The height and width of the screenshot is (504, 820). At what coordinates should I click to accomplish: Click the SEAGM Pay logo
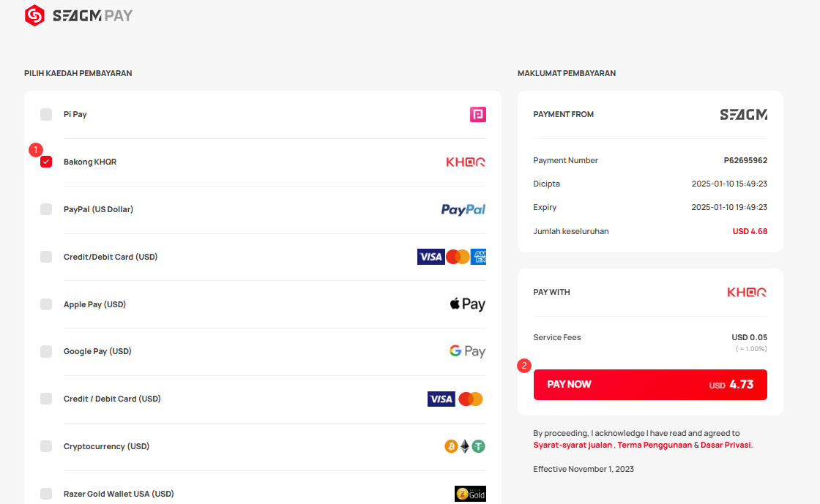click(78, 15)
